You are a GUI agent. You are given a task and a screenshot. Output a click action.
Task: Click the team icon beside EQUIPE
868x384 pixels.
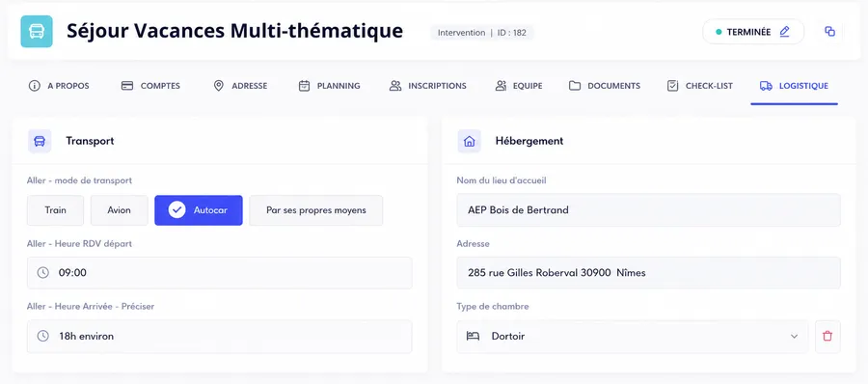pos(501,86)
